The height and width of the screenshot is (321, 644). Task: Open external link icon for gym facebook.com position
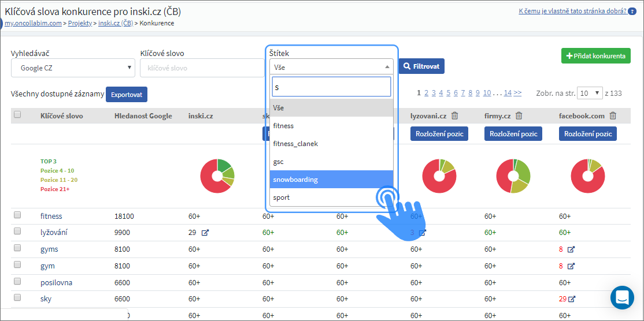571,266
